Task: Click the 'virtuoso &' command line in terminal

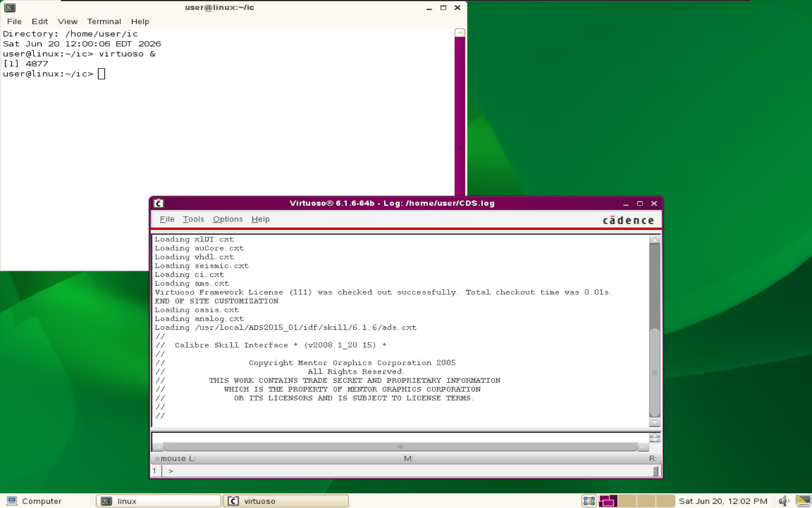Action: 79,54
